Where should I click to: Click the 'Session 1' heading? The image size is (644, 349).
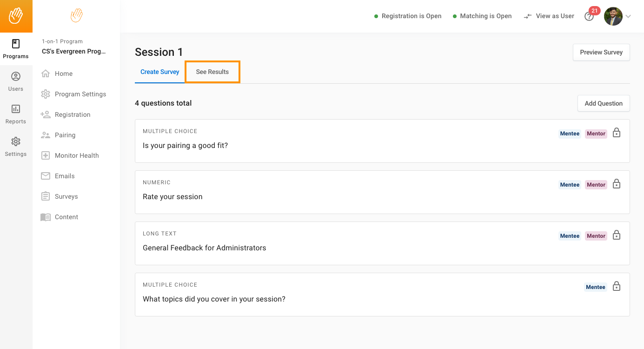[159, 52]
